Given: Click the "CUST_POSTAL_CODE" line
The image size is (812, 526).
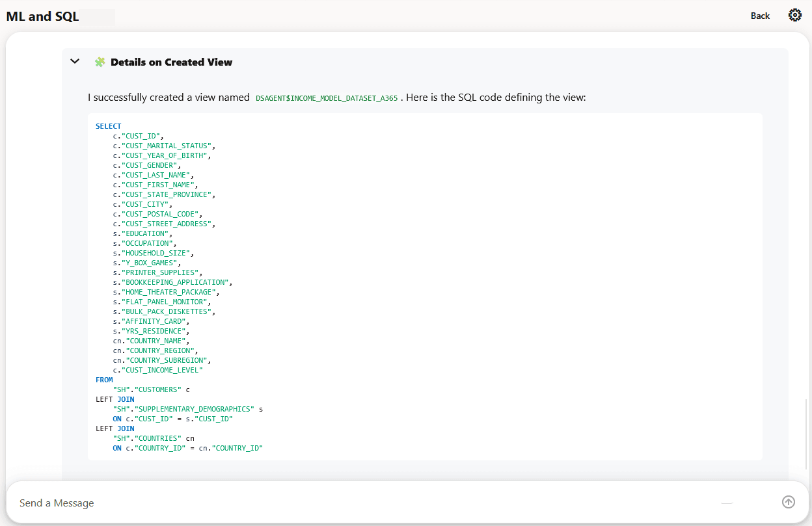Looking at the screenshot, I should (157, 214).
